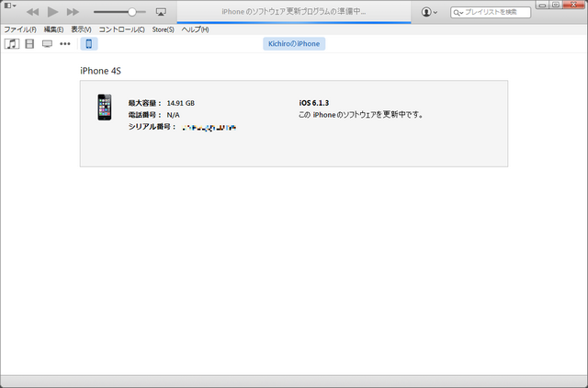
Task: Open the コントロール(C) menu
Action: [x=122, y=29]
